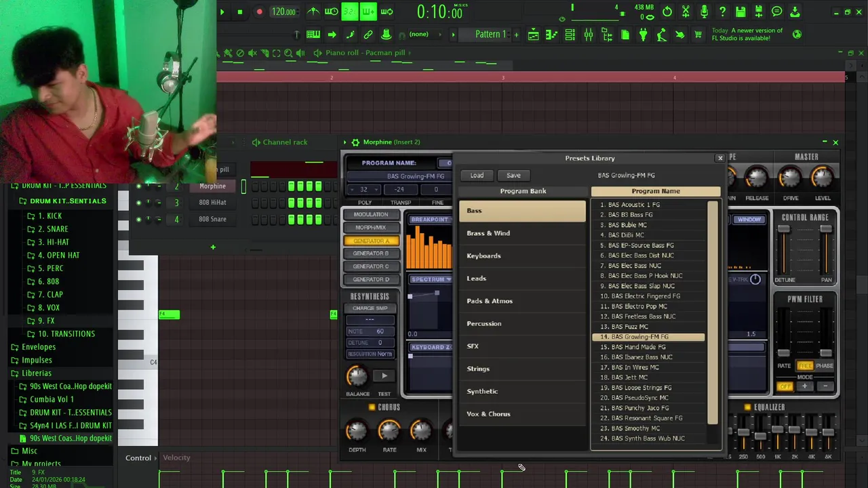The image size is (868, 488).
Task: Click the export render icon
Action: (x=759, y=12)
